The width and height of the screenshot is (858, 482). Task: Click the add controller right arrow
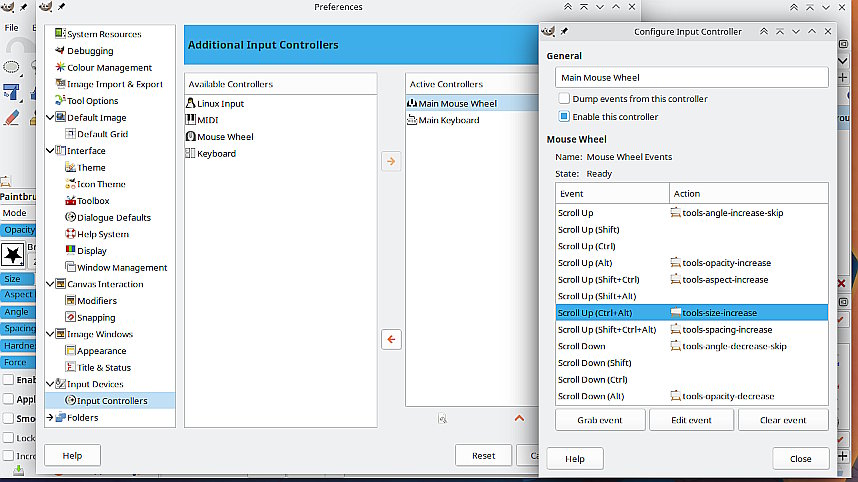391,161
